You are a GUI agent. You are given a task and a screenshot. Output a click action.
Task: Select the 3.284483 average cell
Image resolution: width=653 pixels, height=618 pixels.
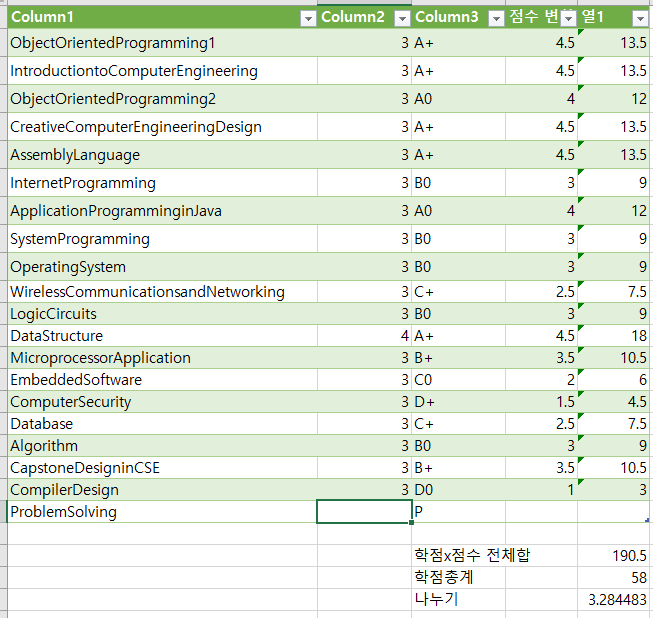pos(613,600)
